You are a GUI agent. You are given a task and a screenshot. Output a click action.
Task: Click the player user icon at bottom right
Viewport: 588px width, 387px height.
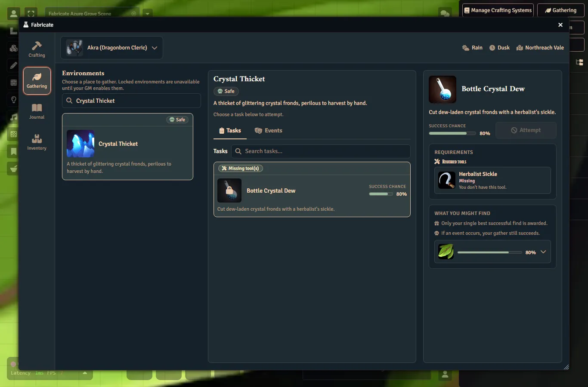click(x=445, y=375)
